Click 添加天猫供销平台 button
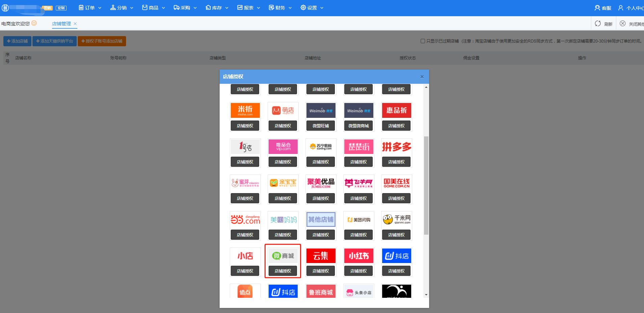This screenshot has width=644, height=313. pyautogui.click(x=54, y=41)
